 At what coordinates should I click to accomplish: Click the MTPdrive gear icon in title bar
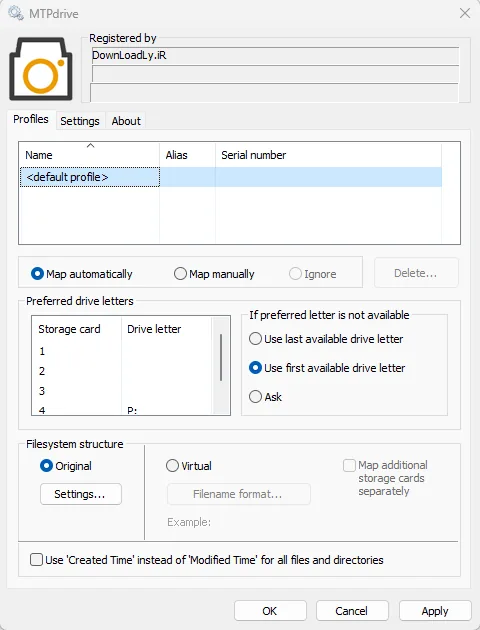pyautogui.click(x=16, y=13)
